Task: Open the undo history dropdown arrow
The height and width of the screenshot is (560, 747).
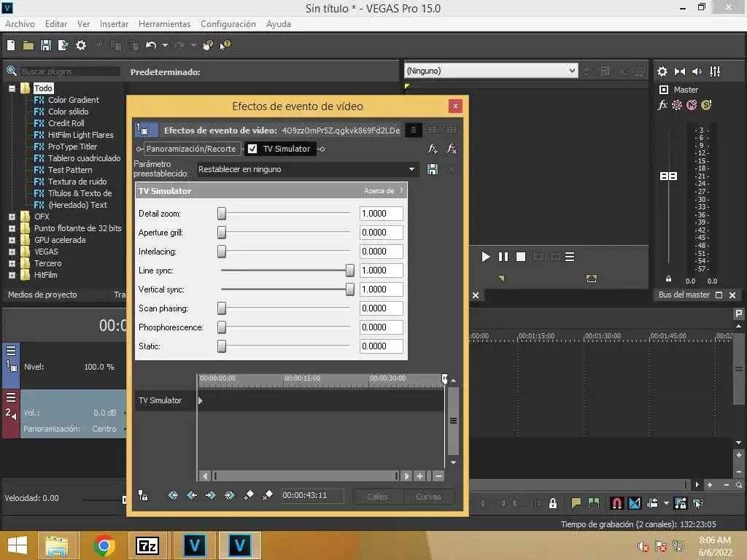Action: point(165,45)
